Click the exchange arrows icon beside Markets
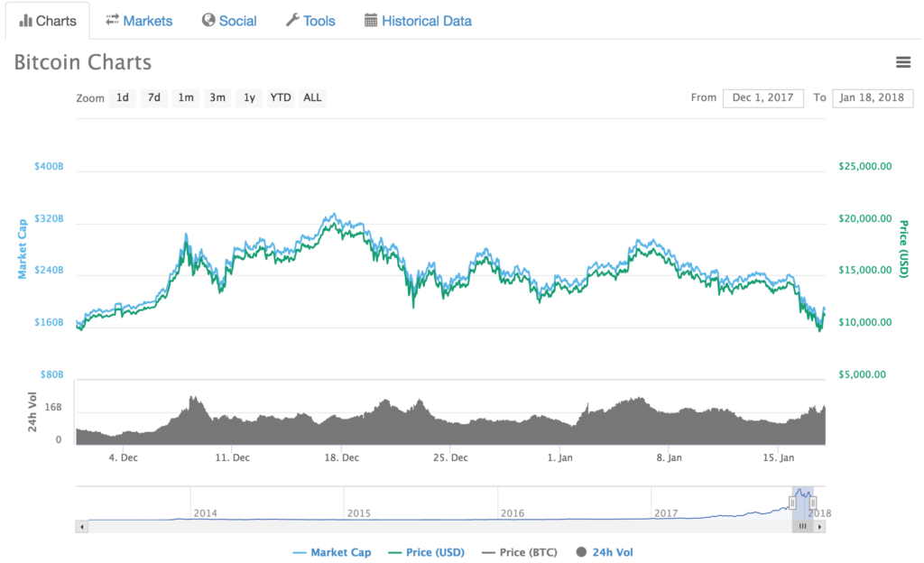Image resolution: width=924 pixels, height=563 pixels. coord(112,20)
